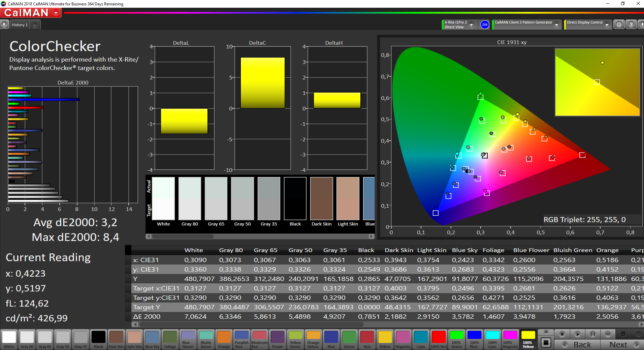Select the Gray 65 patch in bottom strip
Image resolution: width=644 pixels, height=350 pixels.
tap(45, 339)
